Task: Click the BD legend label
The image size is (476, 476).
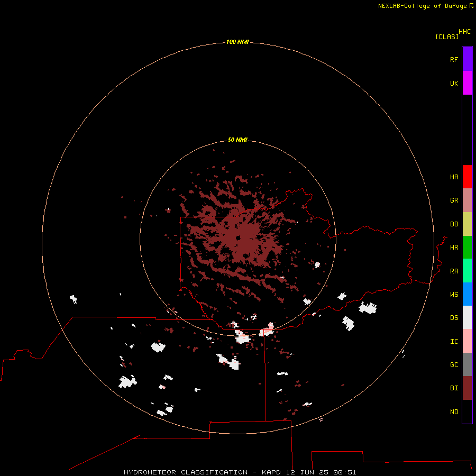Action: (x=454, y=224)
